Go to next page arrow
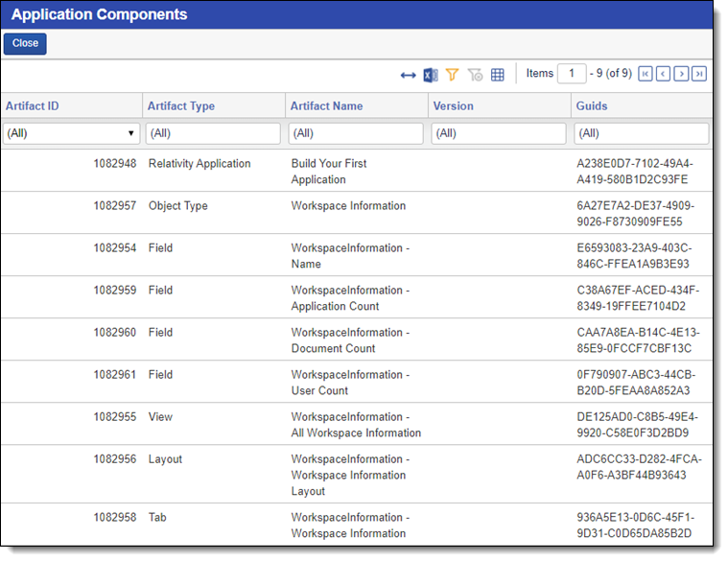This screenshot has width=728, height=561. point(681,74)
